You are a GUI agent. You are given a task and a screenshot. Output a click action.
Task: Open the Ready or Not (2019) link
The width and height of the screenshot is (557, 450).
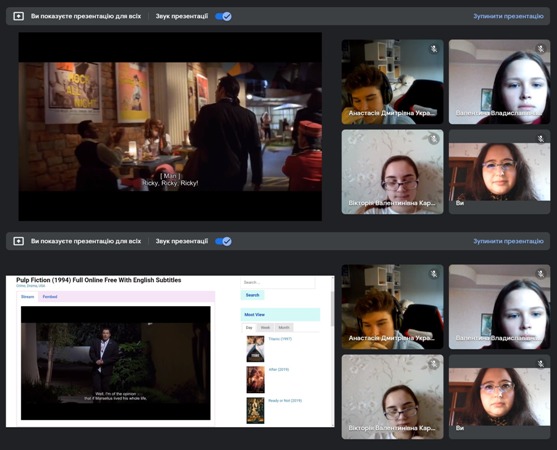click(x=285, y=401)
